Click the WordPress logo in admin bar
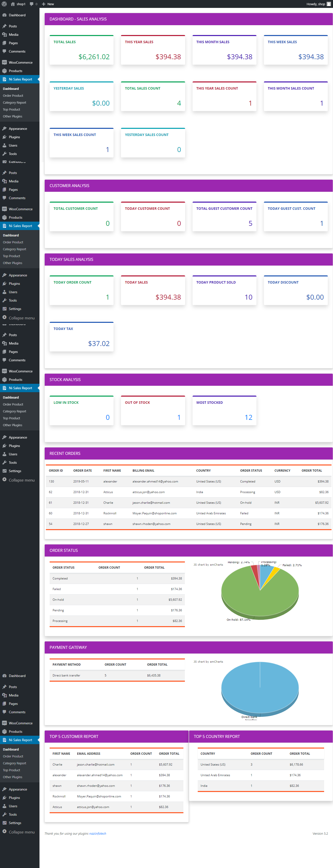The height and width of the screenshot is (868, 333). click(4, 4)
